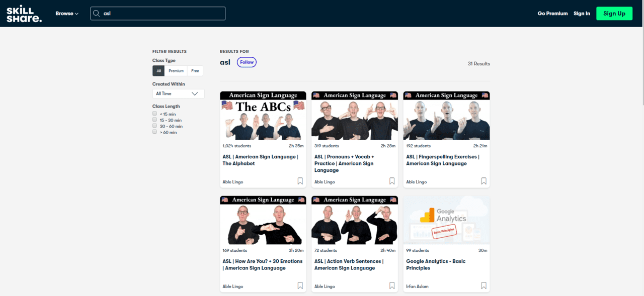644x296 pixels.
Task: Open the Fingerspelling Exercises class thumbnail
Action: 446,116
